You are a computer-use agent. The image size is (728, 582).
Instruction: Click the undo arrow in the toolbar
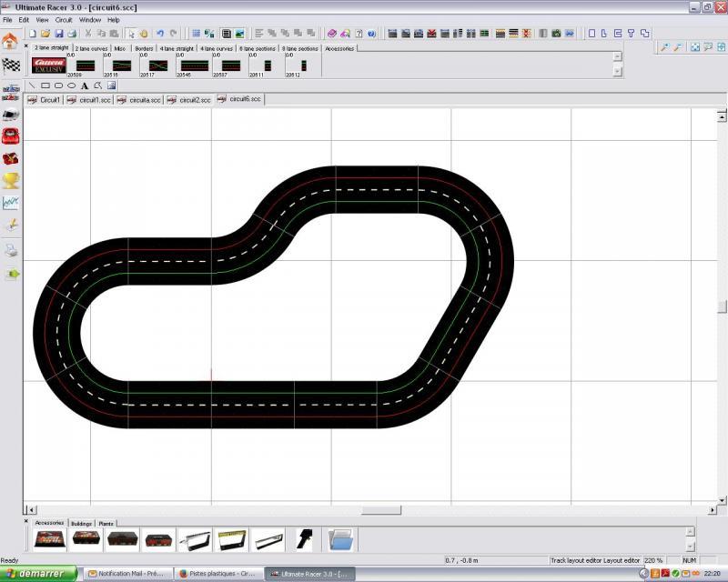point(160,34)
